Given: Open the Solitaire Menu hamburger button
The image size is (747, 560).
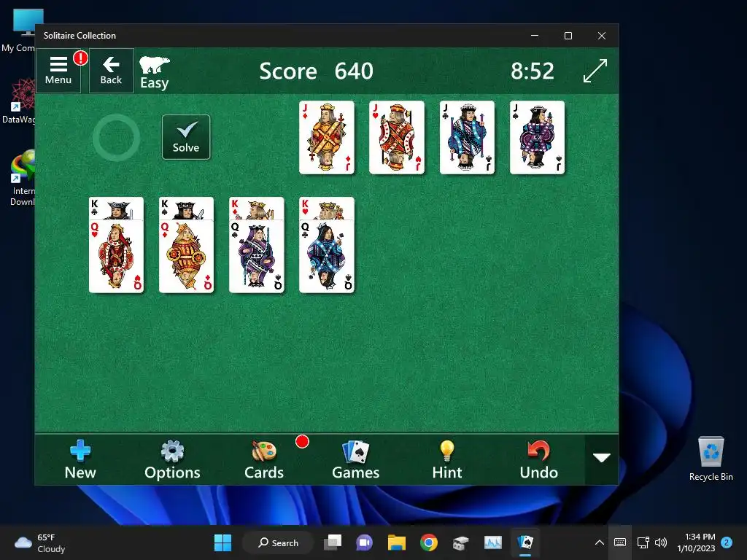Looking at the screenshot, I should tap(58, 71).
